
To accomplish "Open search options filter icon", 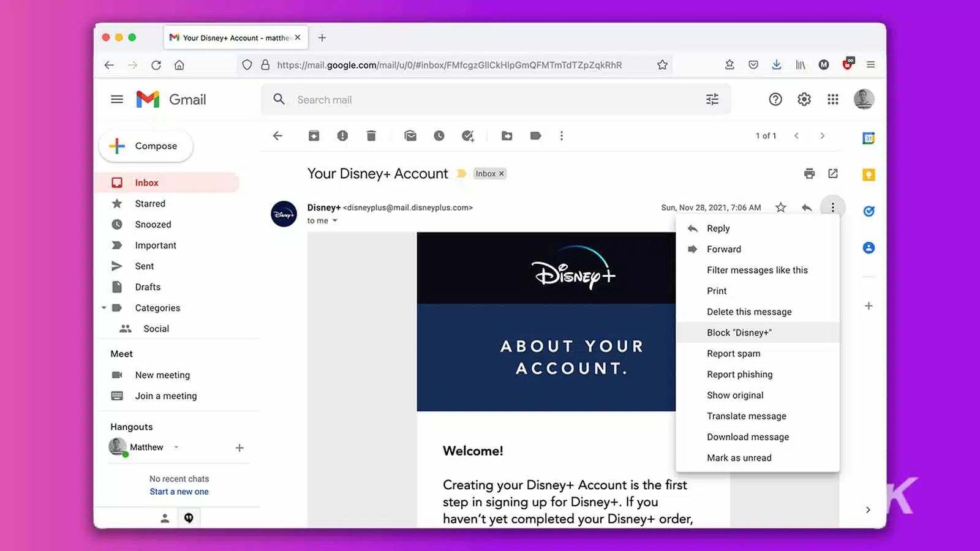I will click(712, 99).
